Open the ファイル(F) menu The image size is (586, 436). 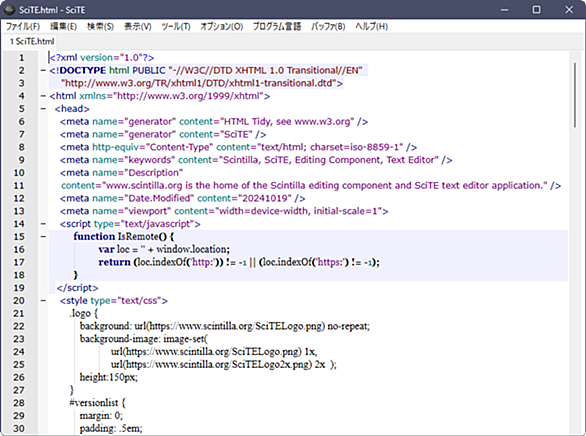point(23,27)
